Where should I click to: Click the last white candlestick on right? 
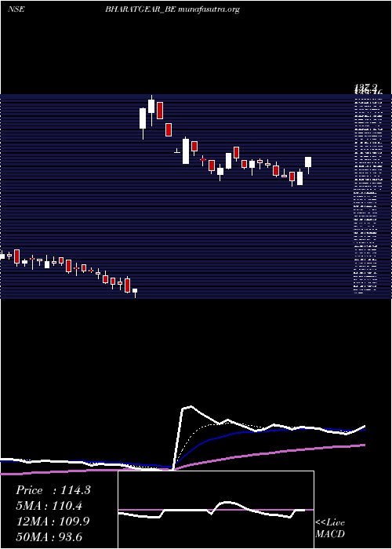pyautogui.click(x=308, y=165)
